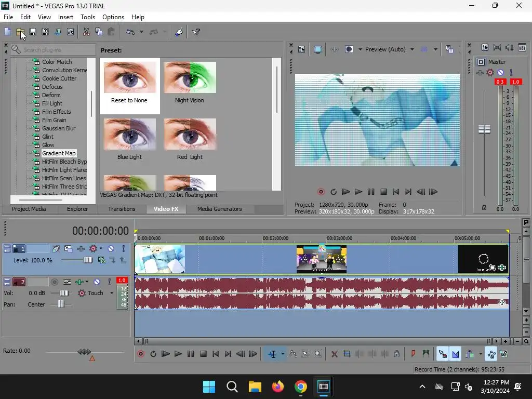Open Master bus FX gear icon

[x=490, y=72]
